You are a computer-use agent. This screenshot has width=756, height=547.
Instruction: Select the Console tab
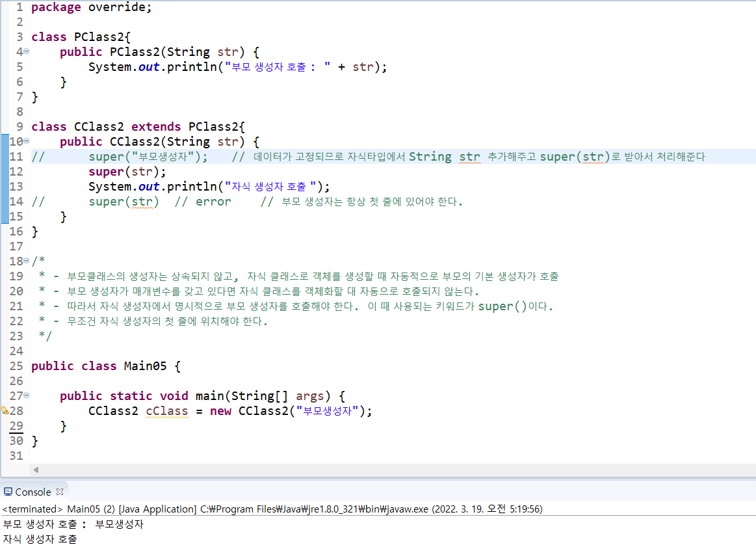click(x=33, y=492)
